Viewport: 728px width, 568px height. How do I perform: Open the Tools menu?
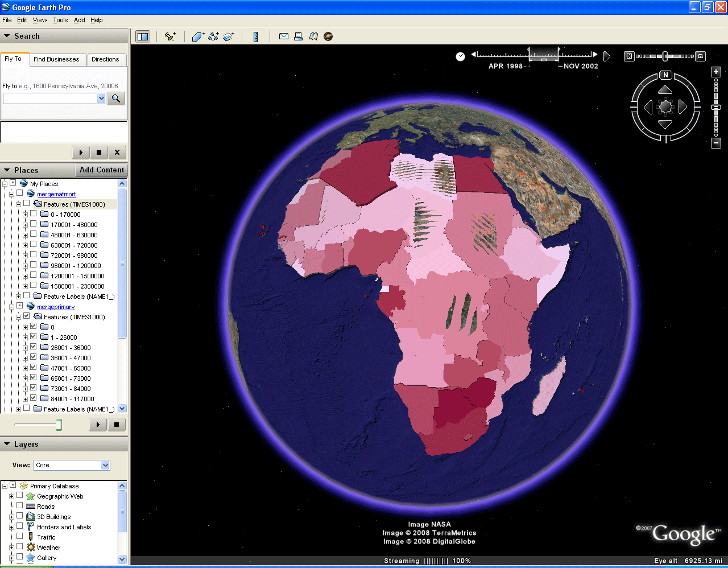click(x=60, y=20)
